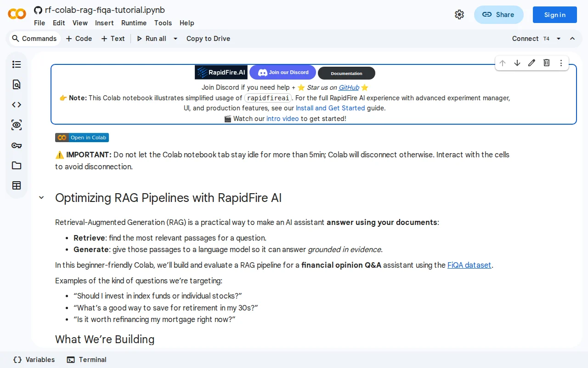Click the Documentation button
588x368 pixels.
[x=346, y=73]
